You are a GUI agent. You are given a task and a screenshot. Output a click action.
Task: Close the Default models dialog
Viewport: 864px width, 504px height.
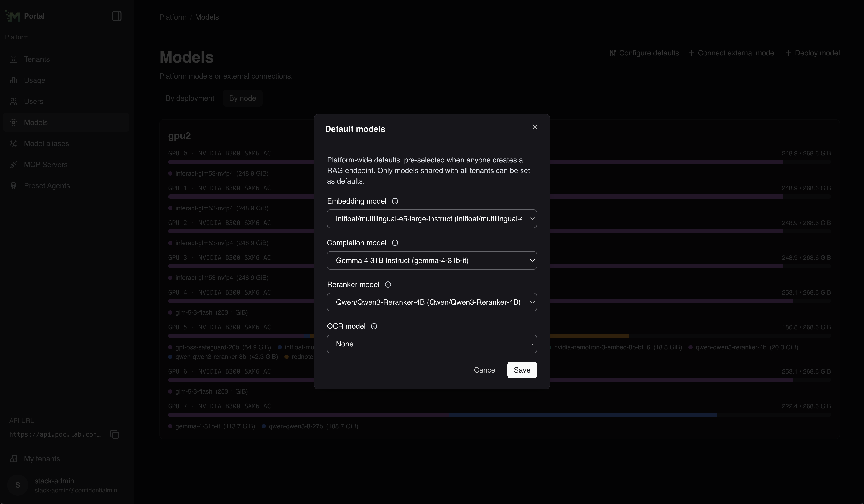534,127
